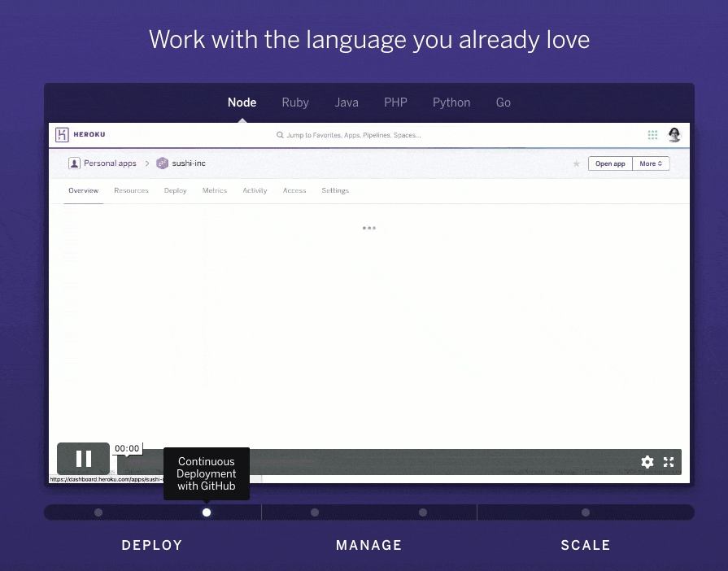The image size is (728, 571).
Task: Open the Settings tab
Action: click(x=335, y=190)
